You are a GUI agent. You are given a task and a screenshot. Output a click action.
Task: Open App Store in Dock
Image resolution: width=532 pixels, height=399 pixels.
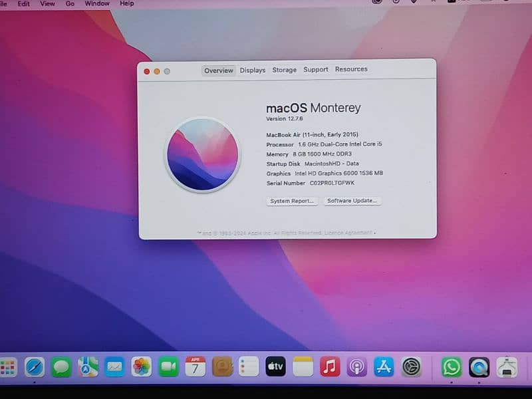[384, 367]
